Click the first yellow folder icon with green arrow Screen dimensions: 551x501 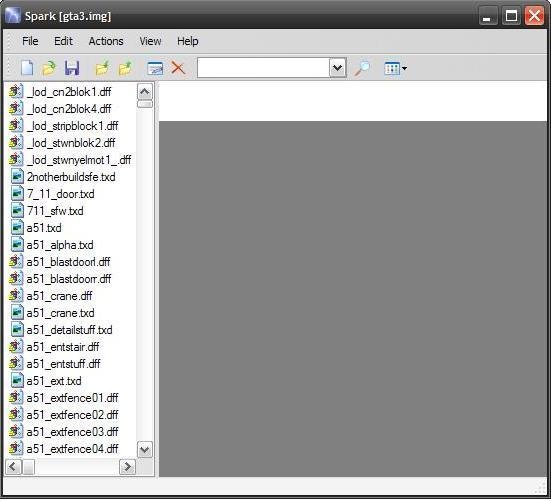click(102, 68)
